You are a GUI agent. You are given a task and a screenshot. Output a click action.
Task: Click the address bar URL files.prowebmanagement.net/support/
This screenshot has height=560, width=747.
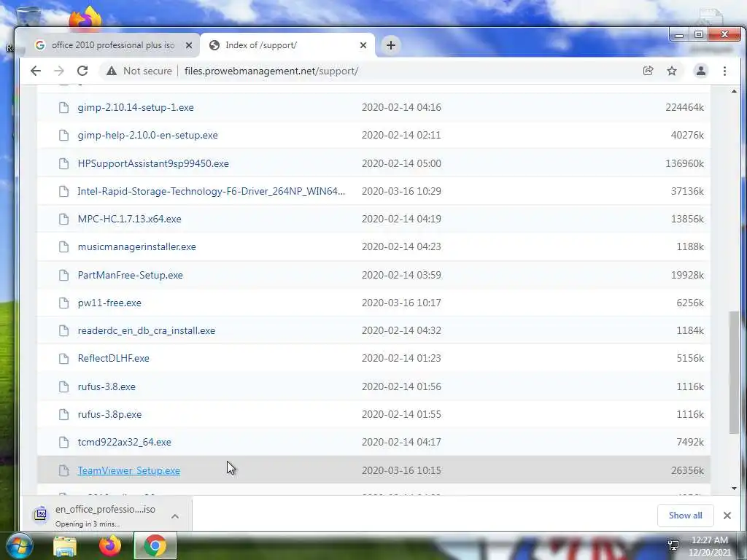(271, 71)
